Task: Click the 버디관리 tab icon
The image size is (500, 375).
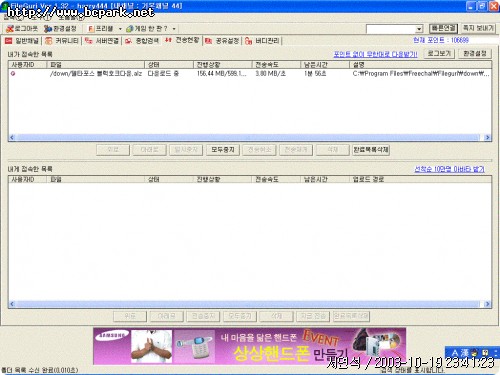Action: [248, 41]
